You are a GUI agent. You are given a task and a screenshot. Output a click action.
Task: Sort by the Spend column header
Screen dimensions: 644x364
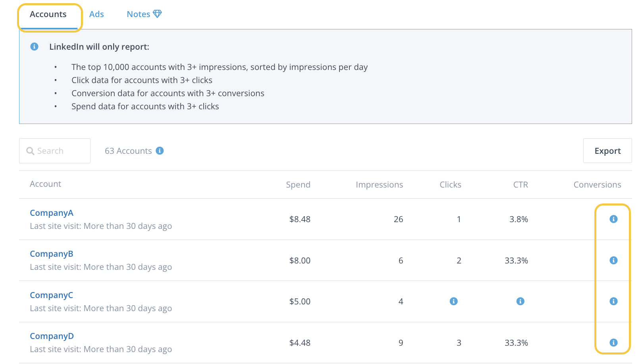(x=298, y=184)
